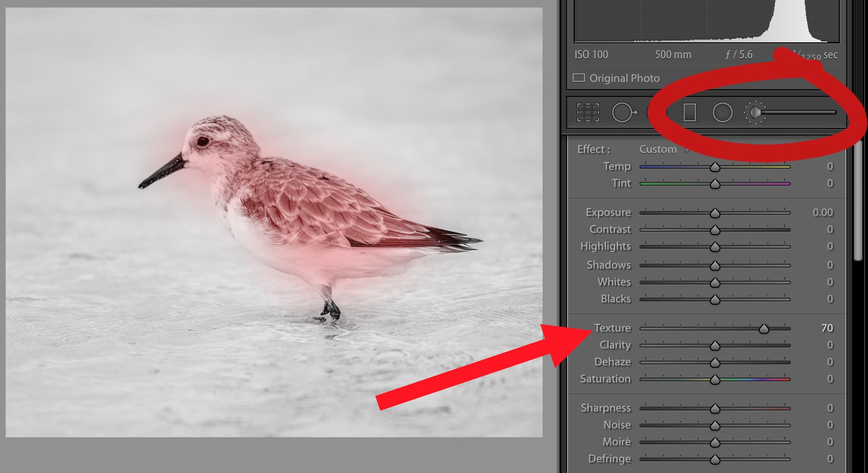Screen dimensions: 868x473
Task: Enable the Original Photo checkbox
Action: tap(579, 78)
